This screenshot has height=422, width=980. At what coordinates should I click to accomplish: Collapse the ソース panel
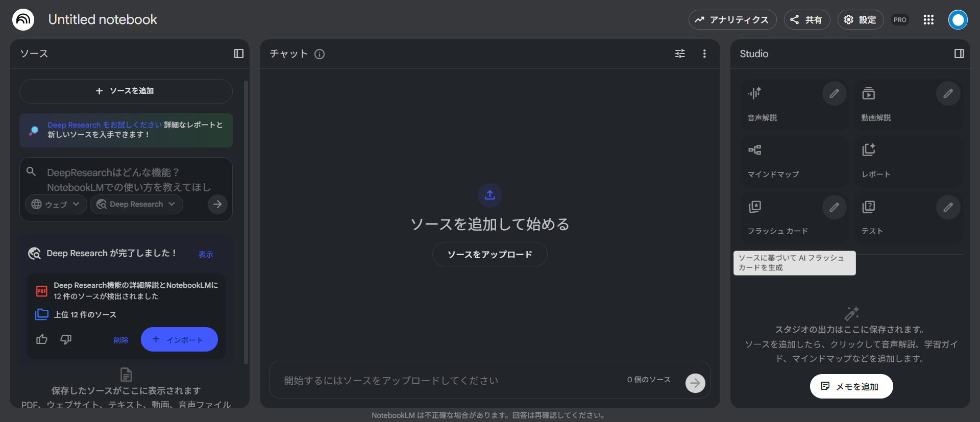coord(238,54)
